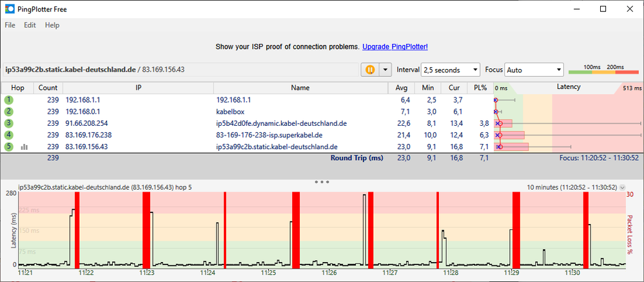Sort by the IP column header
This screenshot has height=282, width=644.
click(x=139, y=88)
